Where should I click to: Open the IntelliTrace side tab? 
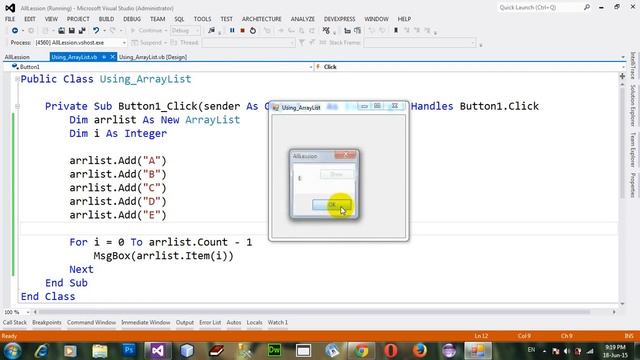pyautogui.click(x=633, y=65)
